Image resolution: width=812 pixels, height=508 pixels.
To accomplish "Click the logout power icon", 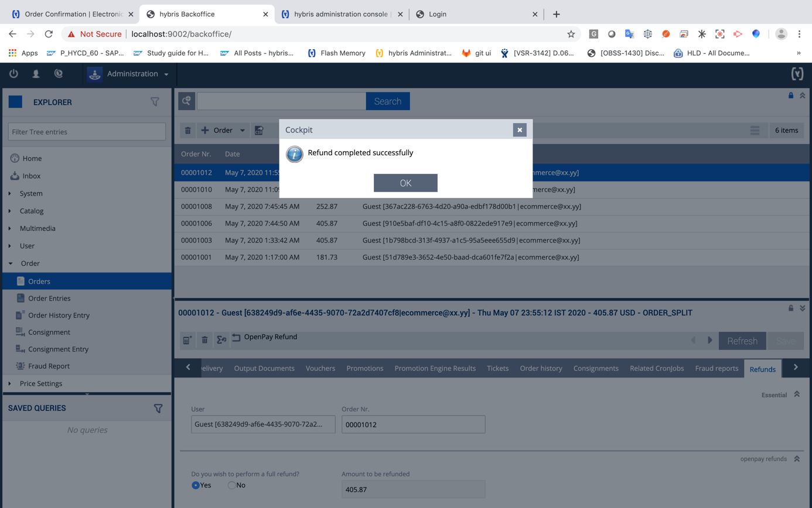I will tap(13, 74).
